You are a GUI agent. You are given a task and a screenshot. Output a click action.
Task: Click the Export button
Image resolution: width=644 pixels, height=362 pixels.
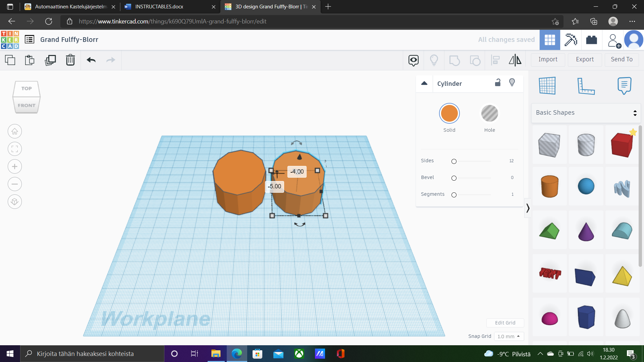(585, 59)
